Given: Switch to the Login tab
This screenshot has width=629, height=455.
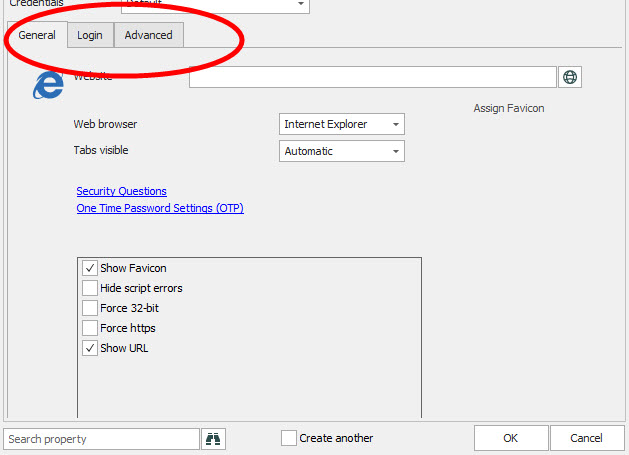Looking at the screenshot, I should tap(90, 35).
